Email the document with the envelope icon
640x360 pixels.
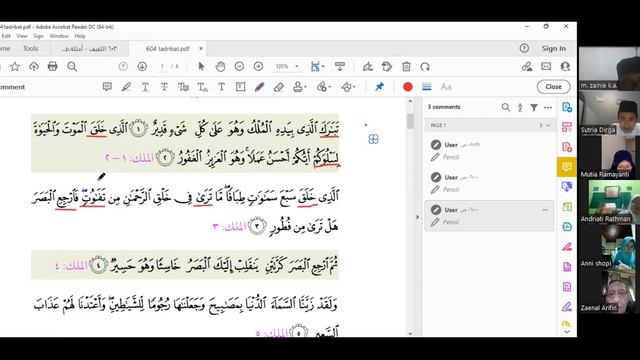(546, 67)
